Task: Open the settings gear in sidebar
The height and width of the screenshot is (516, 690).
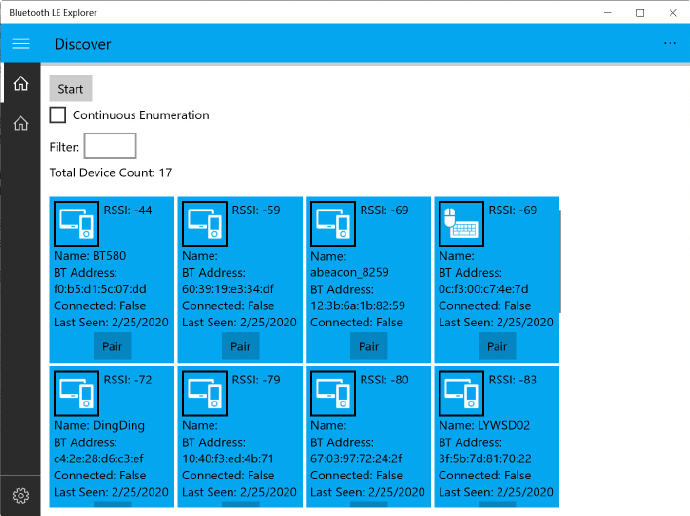Action: pyautogui.click(x=21, y=495)
